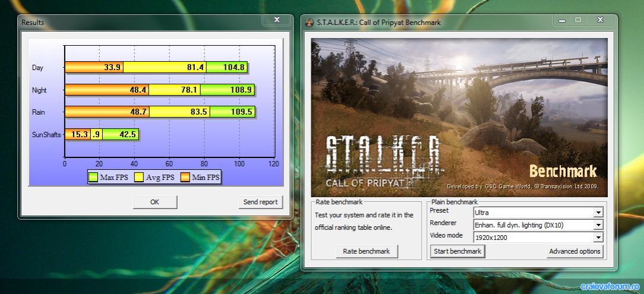Click the Min FPS orange legend swatch
Viewport: 644px width, 294px height.
tap(185, 178)
